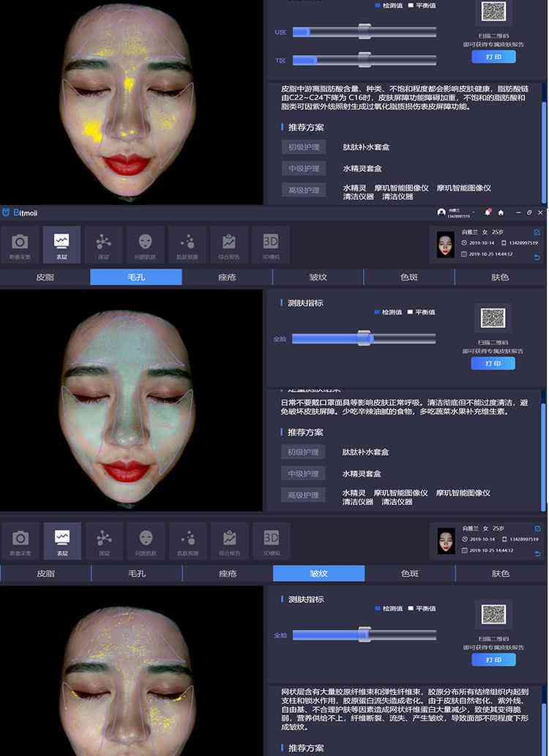Switch to 色斑 tab in the 毛孔 window
This screenshot has height=756, width=549.
click(409, 277)
